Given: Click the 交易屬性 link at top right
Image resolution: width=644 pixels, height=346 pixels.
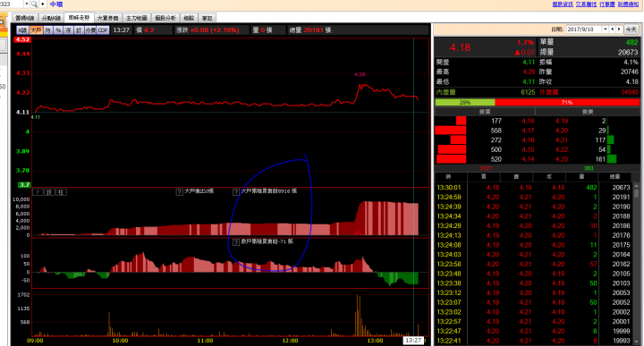Looking at the screenshot, I should pos(586,4).
